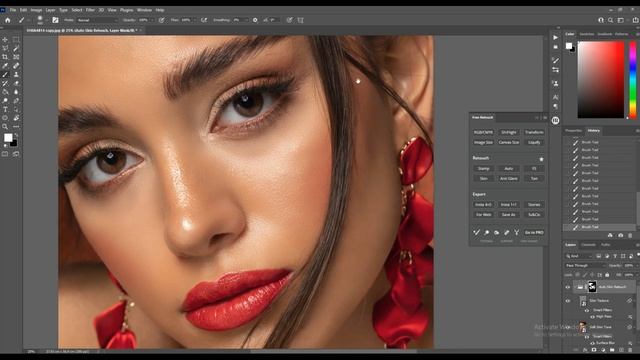The width and height of the screenshot is (640, 360).
Task: Click the Anti Glare button
Action: 509,179
